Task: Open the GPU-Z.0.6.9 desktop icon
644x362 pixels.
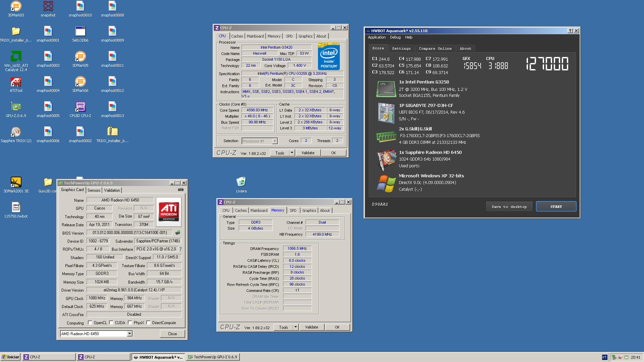Action: pos(16,107)
